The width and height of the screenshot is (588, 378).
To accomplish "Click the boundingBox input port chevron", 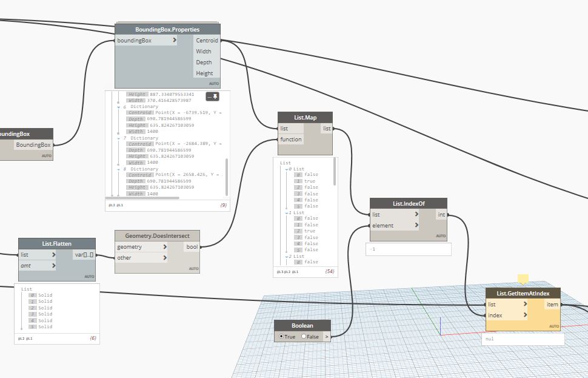I will (175, 41).
